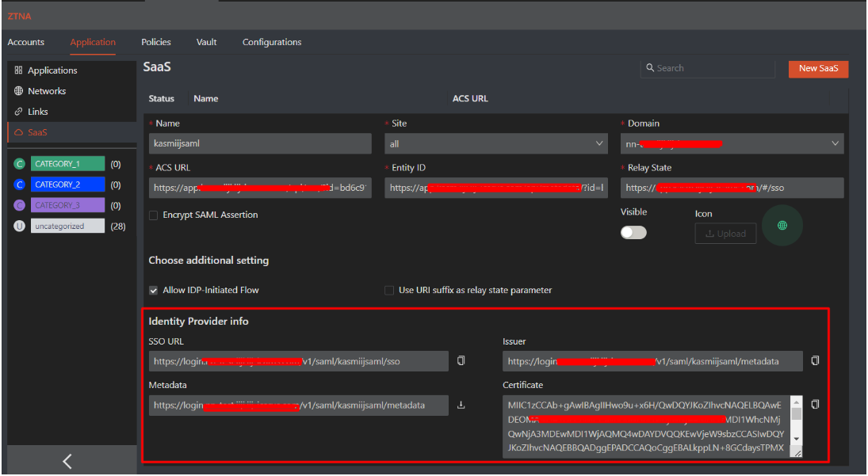Click the Search input field

pyautogui.click(x=707, y=68)
